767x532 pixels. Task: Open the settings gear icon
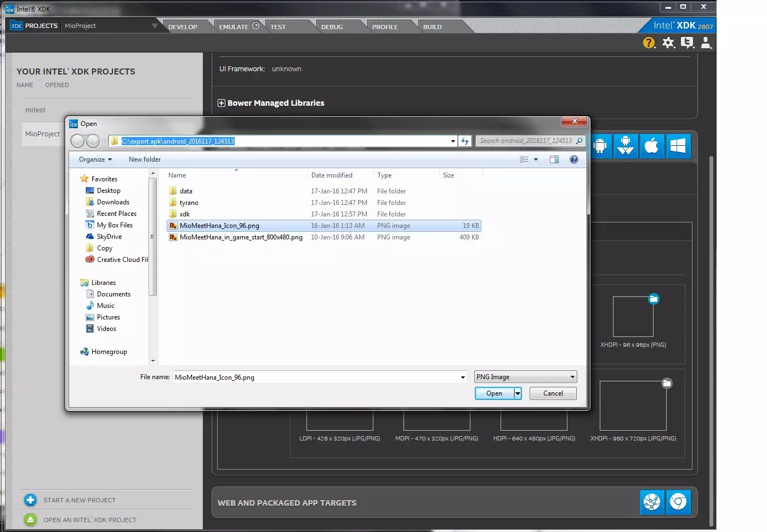pos(668,43)
